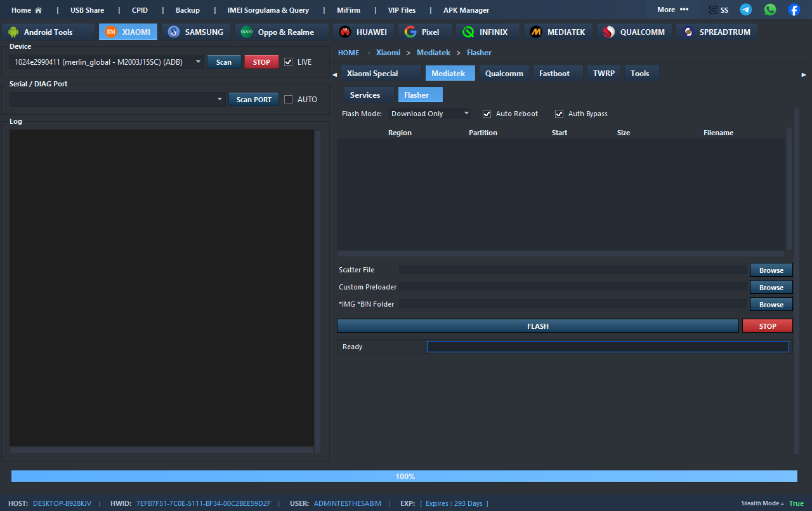Expand the Device selection dropdown

[x=198, y=62]
